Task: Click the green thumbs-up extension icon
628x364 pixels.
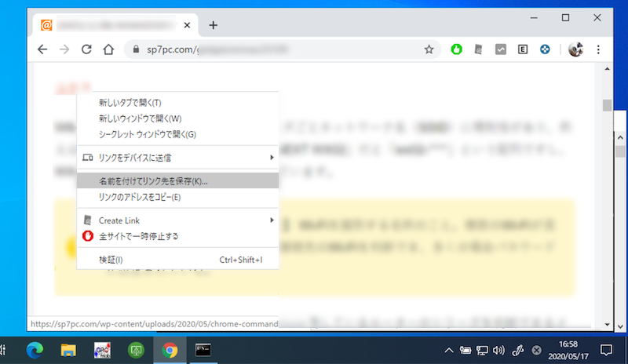Action: pyautogui.click(x=456, y=49)
